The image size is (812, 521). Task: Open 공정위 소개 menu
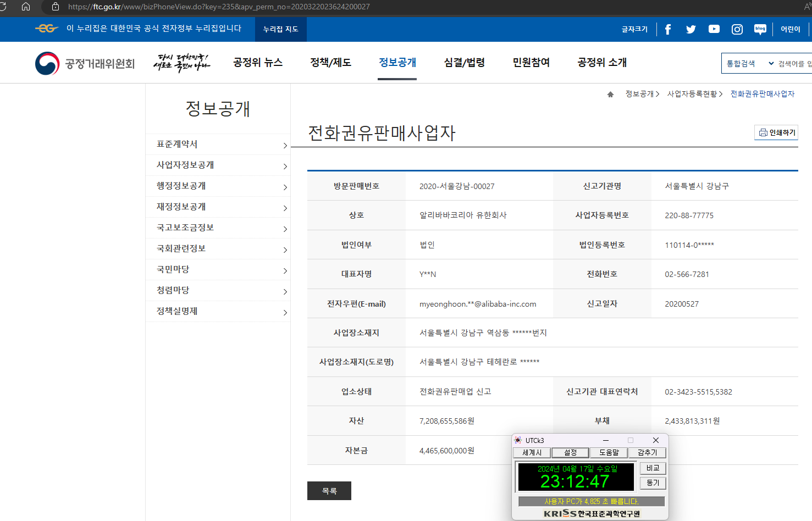tap(602, 63)
